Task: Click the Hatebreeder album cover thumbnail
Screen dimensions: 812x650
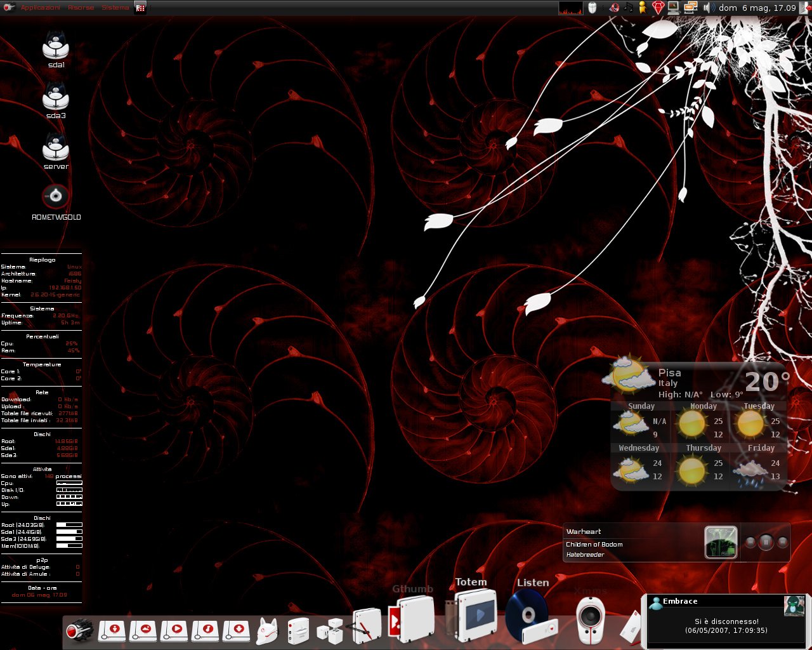Action: tap(721, 542)
